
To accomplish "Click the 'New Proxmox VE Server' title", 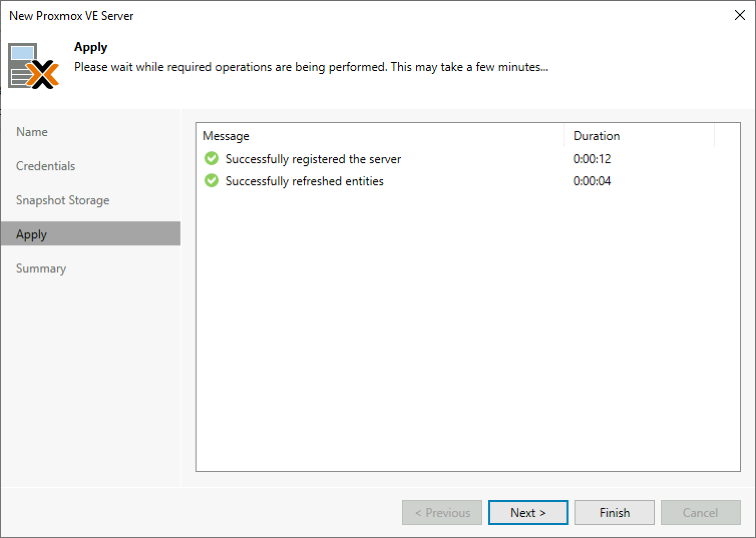I will point(71,16).
